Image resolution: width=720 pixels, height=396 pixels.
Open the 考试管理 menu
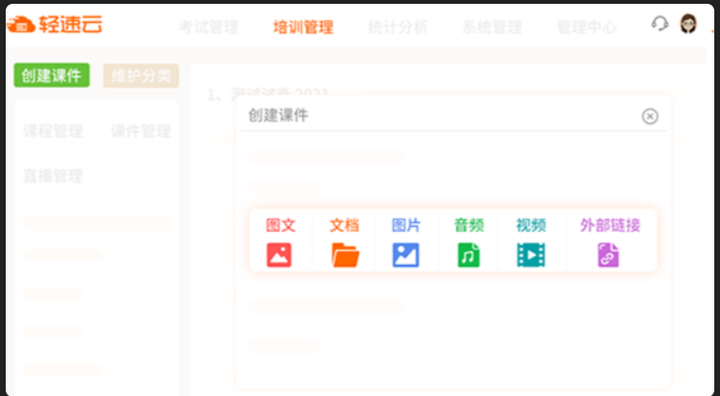pyautogui.click(x=209, y=28)
